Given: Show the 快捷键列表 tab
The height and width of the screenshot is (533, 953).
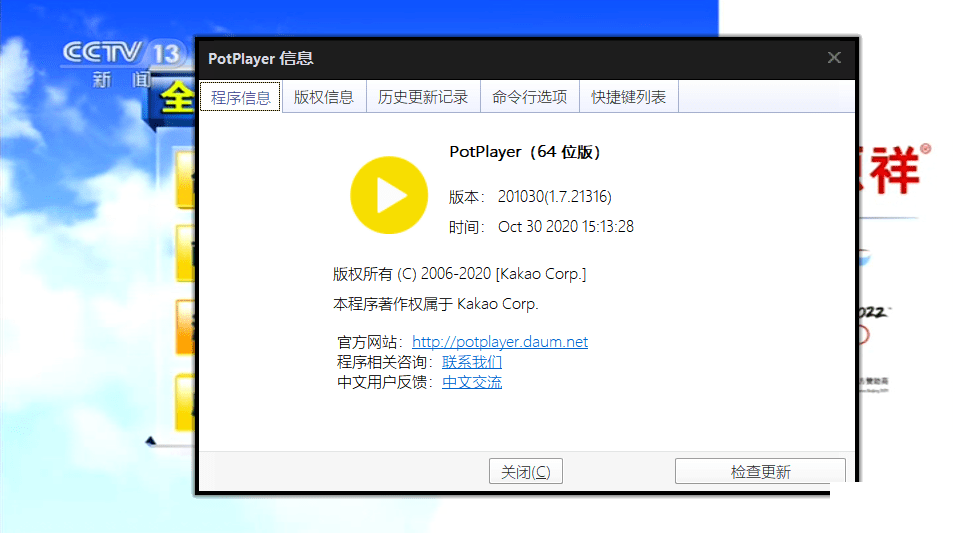Looking at the screenshot, I should pyautogui.click(x=629, y=97).
